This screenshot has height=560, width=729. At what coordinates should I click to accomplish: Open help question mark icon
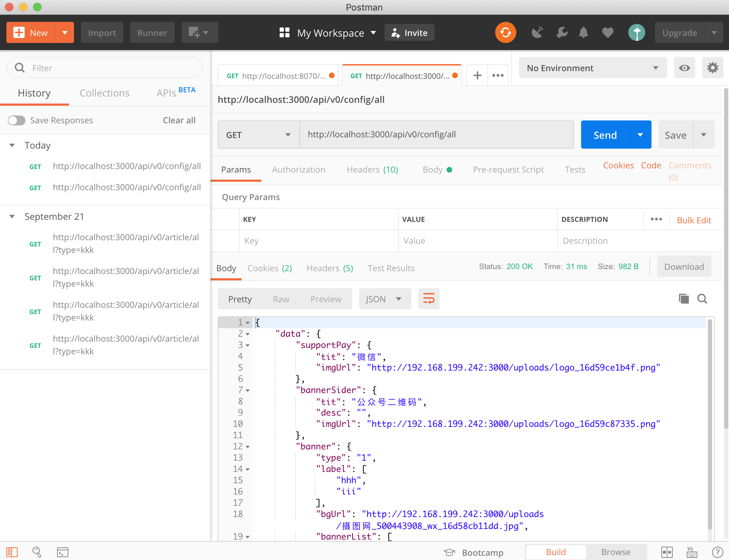coord(717,552)
